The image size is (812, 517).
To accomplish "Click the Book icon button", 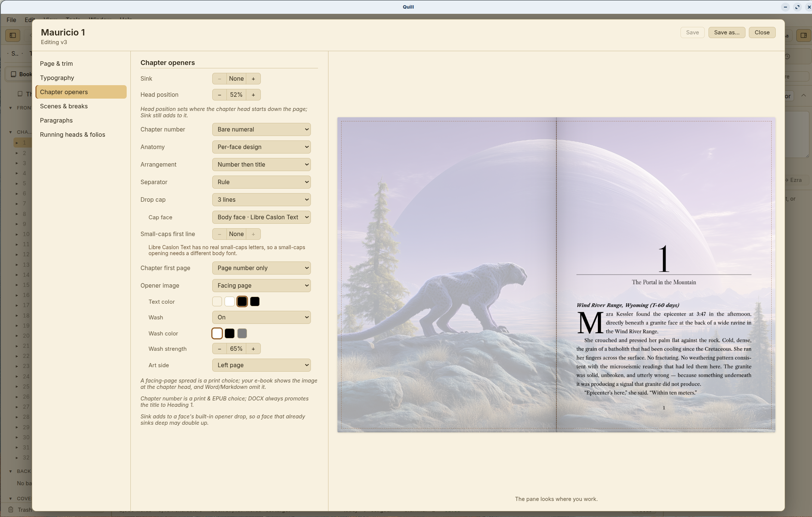I will pyautogui.click(x=19, y=74).
